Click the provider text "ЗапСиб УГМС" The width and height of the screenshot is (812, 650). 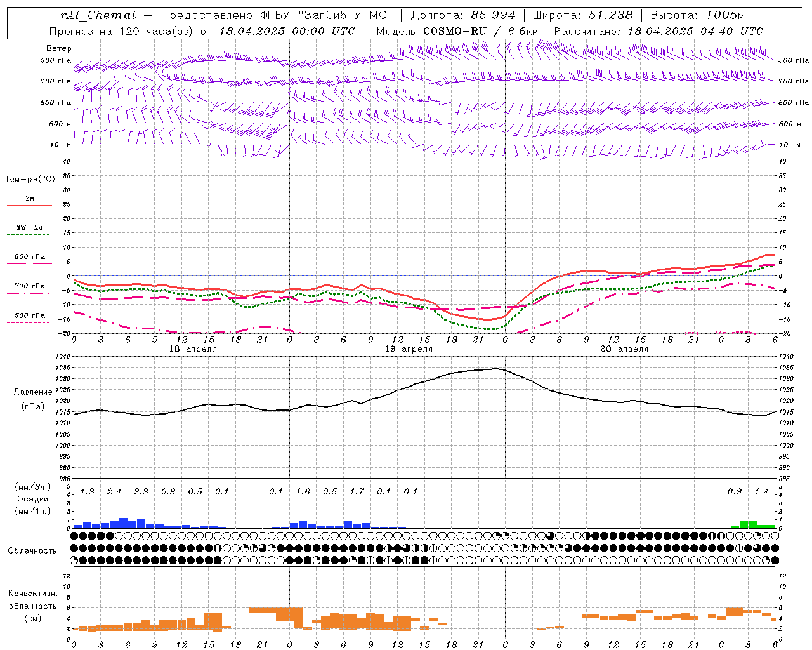click(x=345, y=15)
